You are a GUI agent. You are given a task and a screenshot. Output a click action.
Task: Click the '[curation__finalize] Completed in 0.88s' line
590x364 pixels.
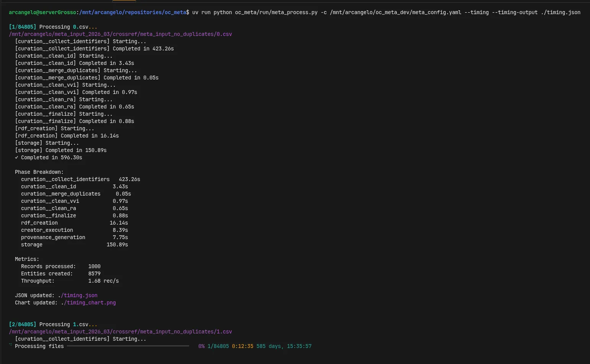tap(75, 121)
